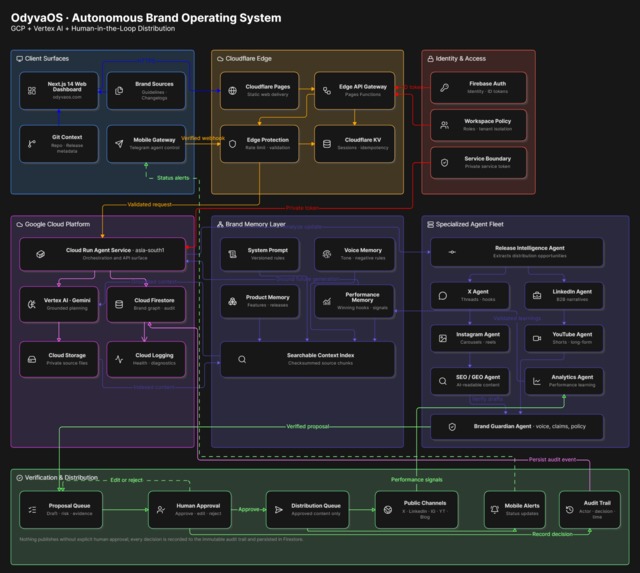Click the 'Checksummed source chunks' subtitle text
This screenshot has height=573, width=640.
[320, 363]
